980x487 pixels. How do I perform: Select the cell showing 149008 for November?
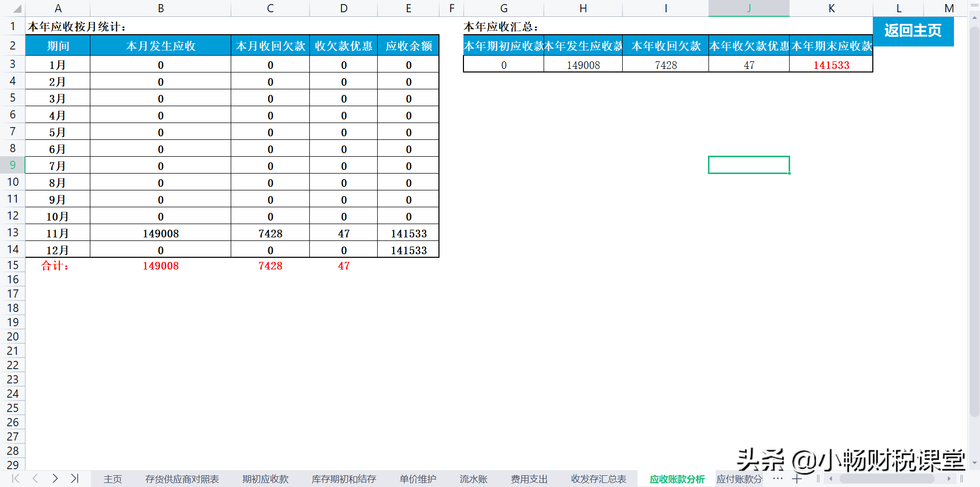(160, 233)
